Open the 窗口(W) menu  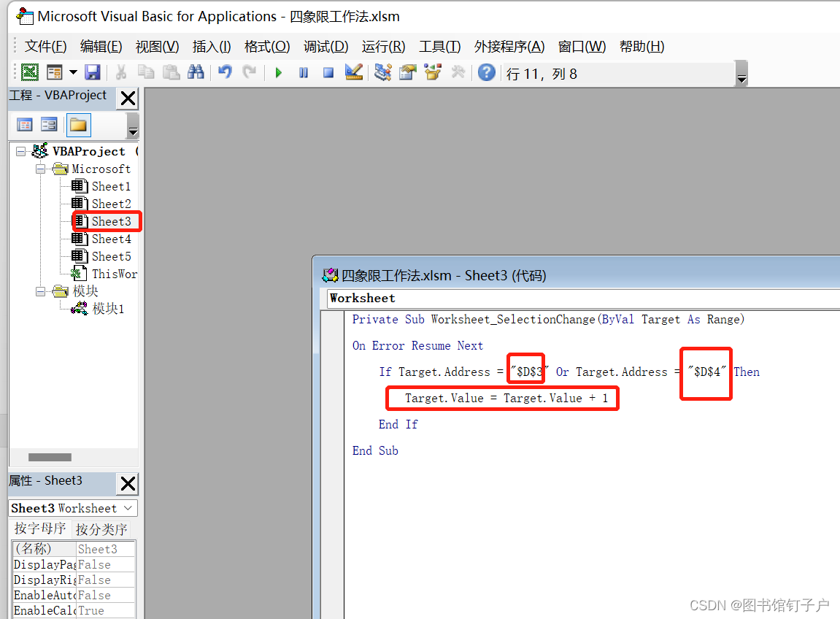coord(582,47)
